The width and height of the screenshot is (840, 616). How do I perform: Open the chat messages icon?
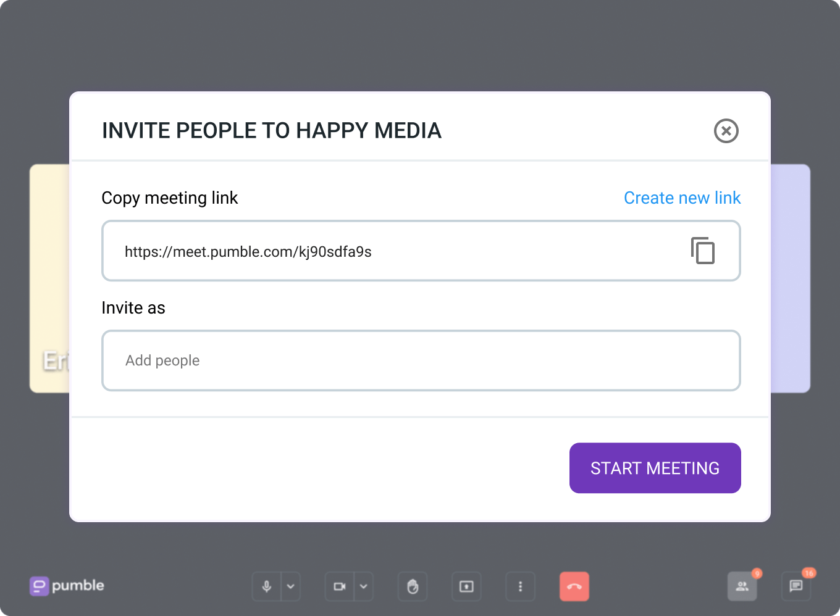point(796,586)
